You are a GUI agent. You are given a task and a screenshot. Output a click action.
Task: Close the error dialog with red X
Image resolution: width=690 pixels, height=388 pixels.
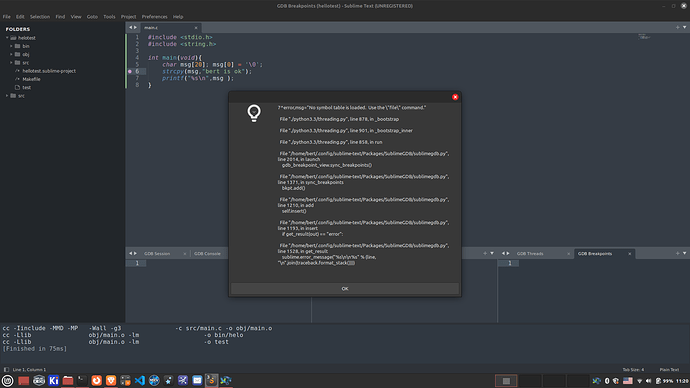pyautogui.click(x=455, y=97)
